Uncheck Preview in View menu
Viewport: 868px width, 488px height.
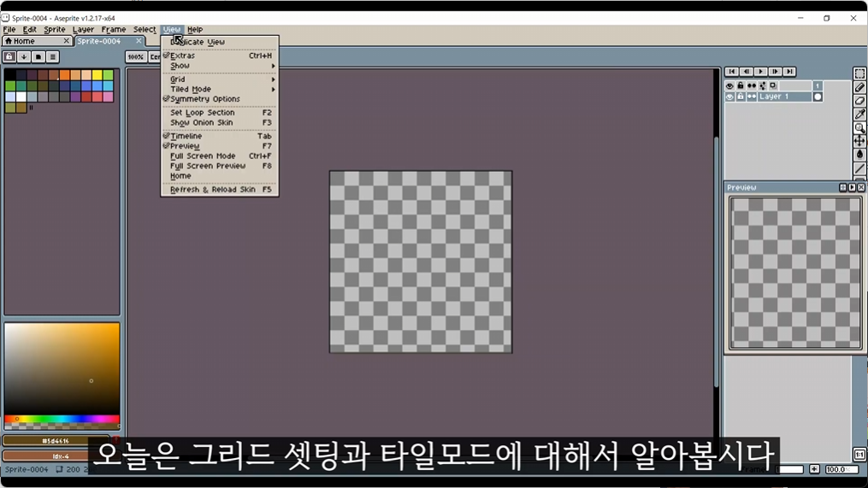219,145
